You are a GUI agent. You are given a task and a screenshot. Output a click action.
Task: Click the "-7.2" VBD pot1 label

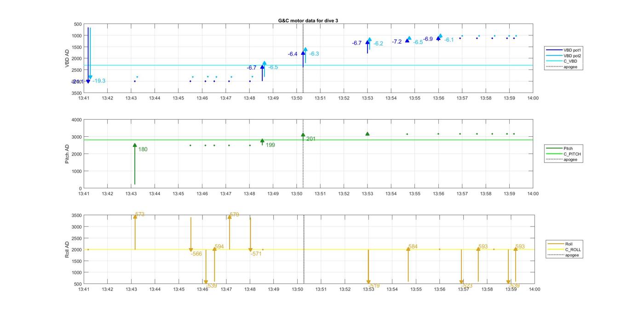click(x=397, y=42)
